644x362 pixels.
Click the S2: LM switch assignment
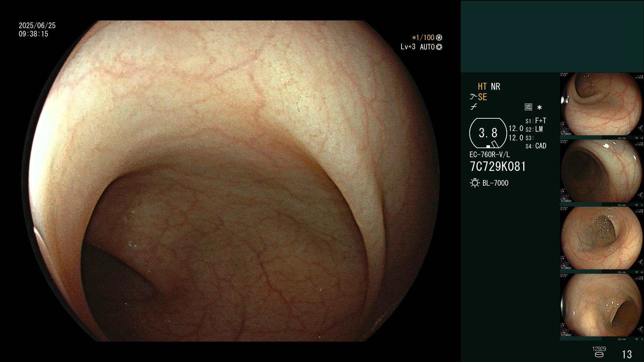click(534, 129)
